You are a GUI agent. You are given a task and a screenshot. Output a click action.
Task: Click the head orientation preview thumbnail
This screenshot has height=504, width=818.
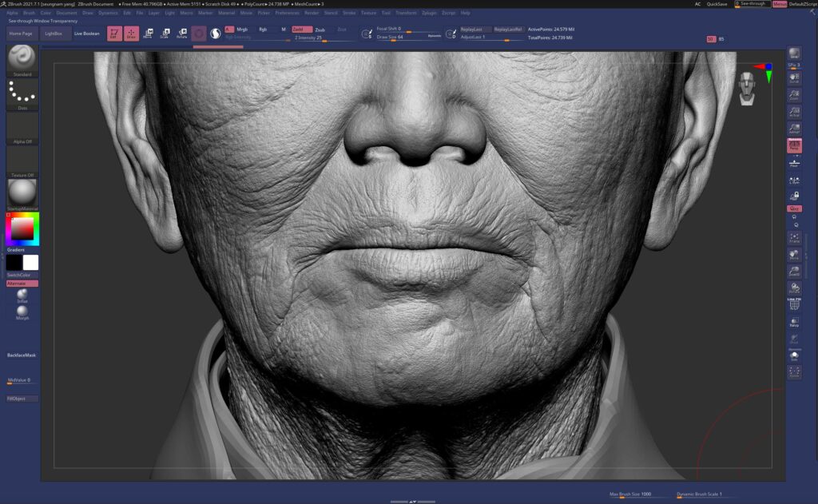point(746,88)
